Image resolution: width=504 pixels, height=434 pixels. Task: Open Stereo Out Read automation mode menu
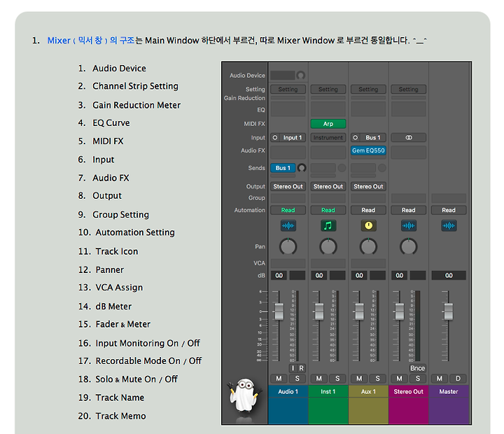point(409,210)
